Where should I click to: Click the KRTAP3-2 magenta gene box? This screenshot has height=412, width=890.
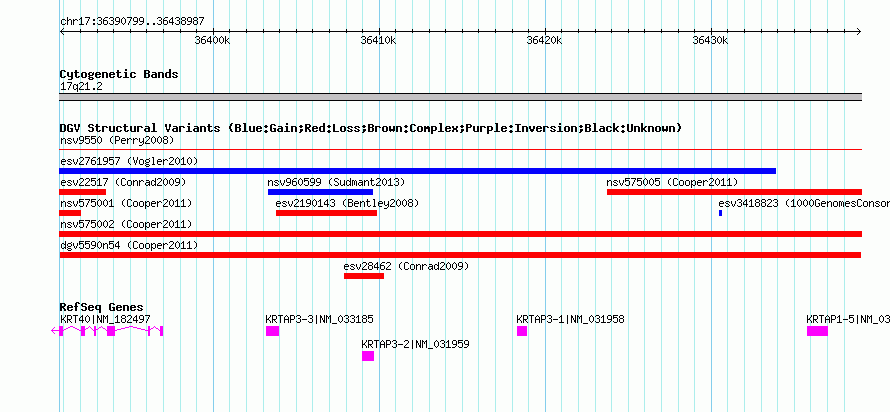[368, 356]
